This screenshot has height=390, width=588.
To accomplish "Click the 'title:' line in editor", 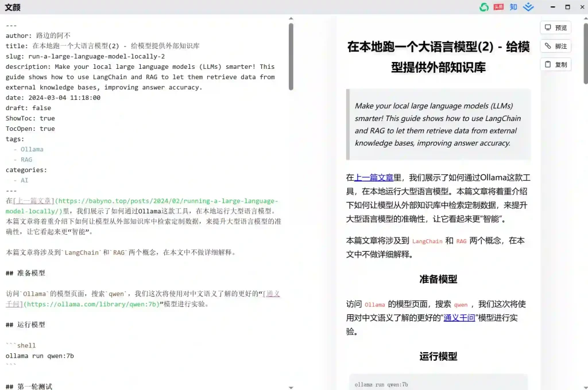I will 102,46.
